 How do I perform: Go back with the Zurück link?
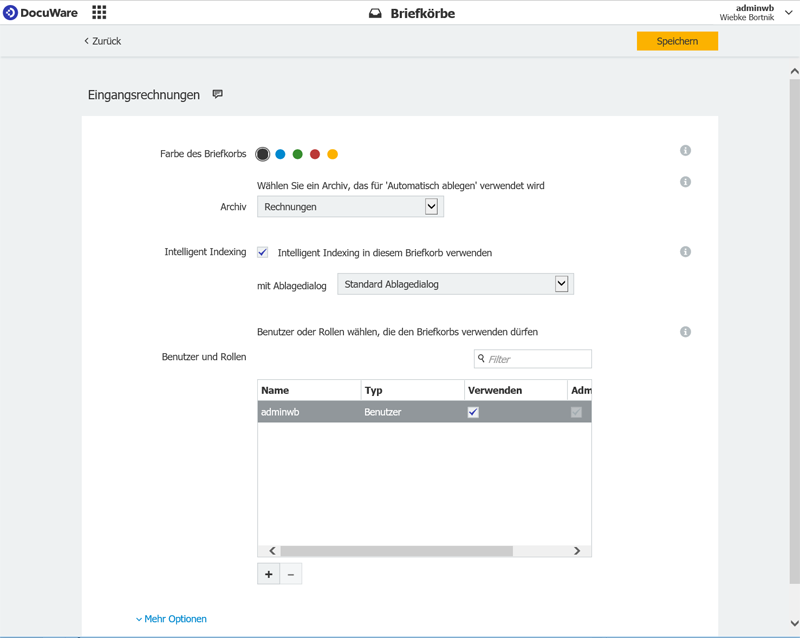(x=103, y=41)
